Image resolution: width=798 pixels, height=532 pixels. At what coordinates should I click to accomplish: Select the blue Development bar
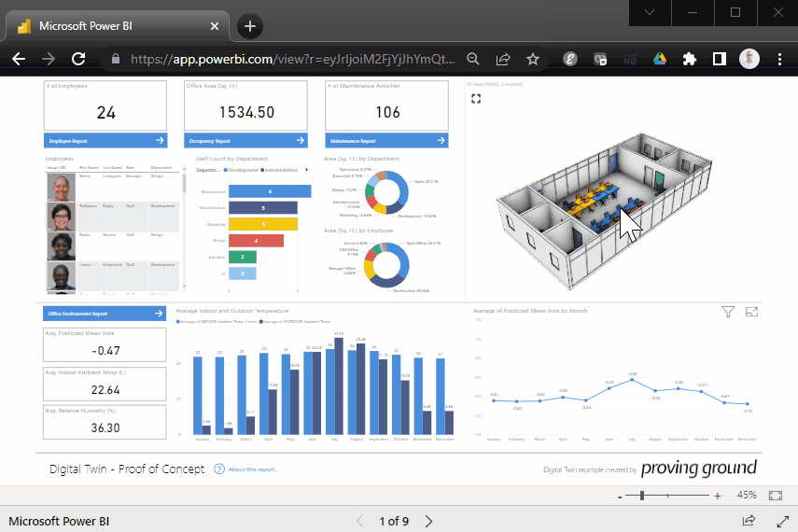(270, 191)
